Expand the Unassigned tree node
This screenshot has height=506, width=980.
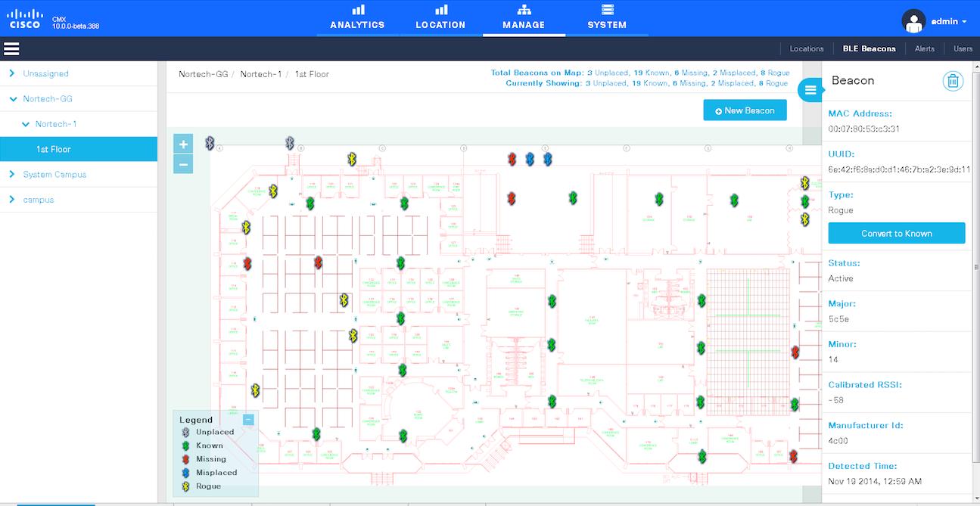pos(12,73)
